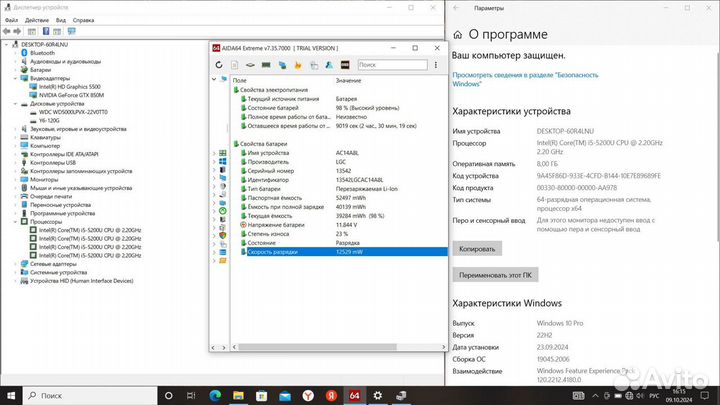Launch the AIDA64 system stability flame icon

[298, 65]
